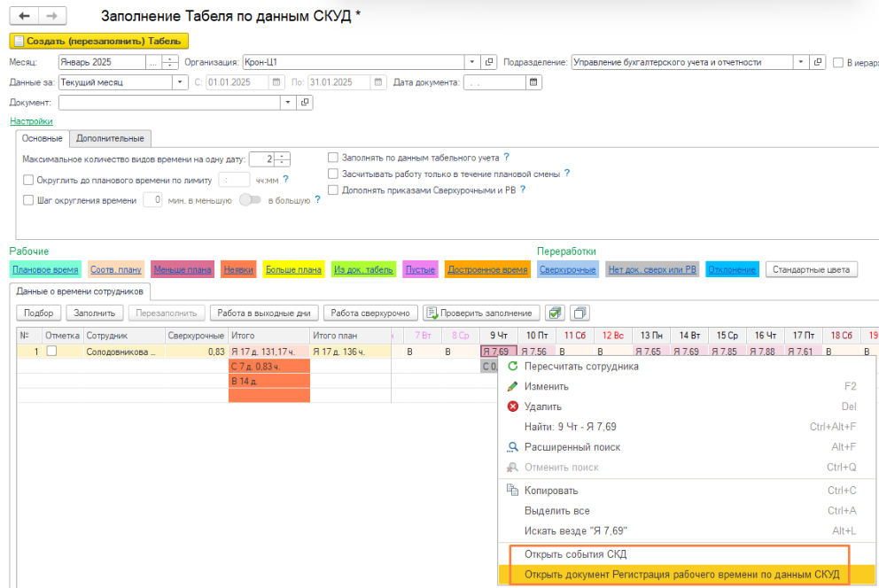The image size is (879, 588).
Task: Tick the Отметка checkbox for Солодовникова
Action: pos(52,352)
